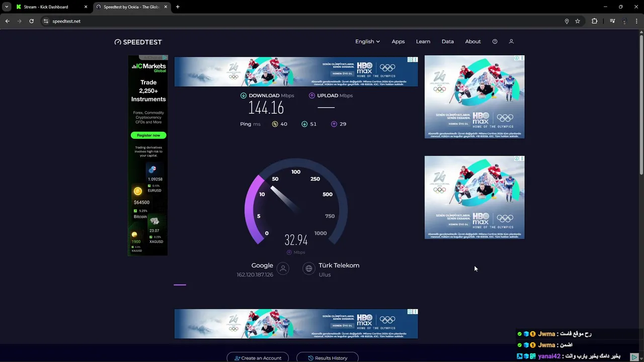The image size is (644, 362).
Task: Click the lower right HBO Max square ad
Action: pyautogui.click(x=474, y=197)
